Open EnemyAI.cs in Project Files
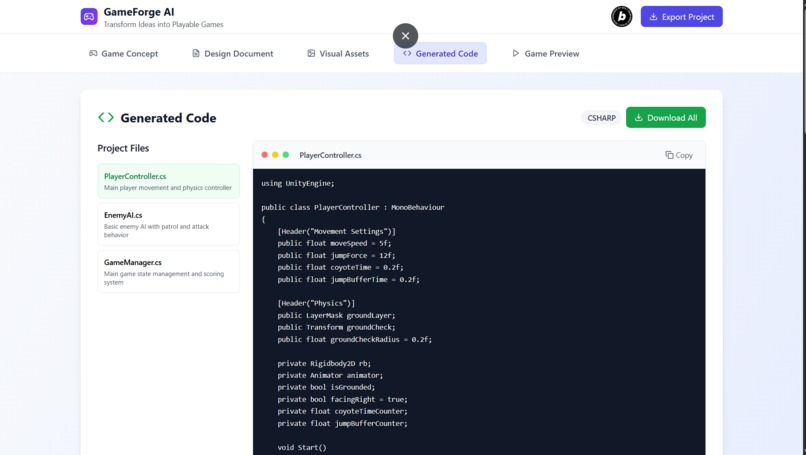The height and width of the screenshot is (455, 806). 169,224
